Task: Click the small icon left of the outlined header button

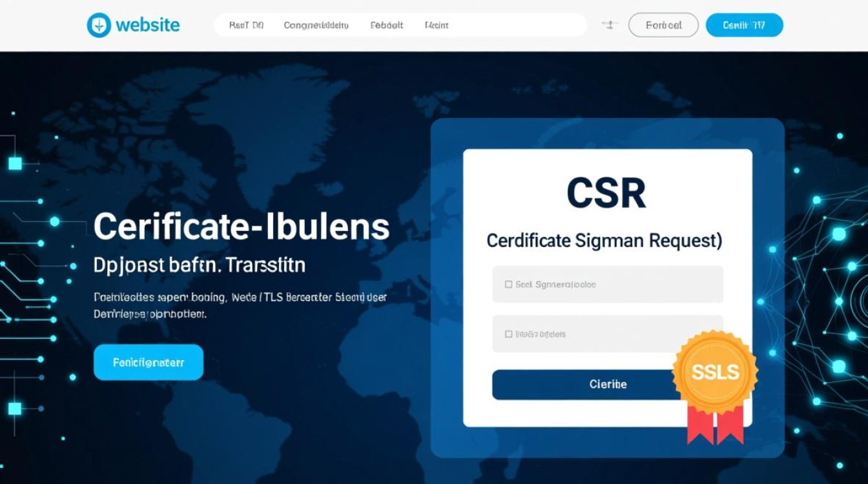Action: 607,25
